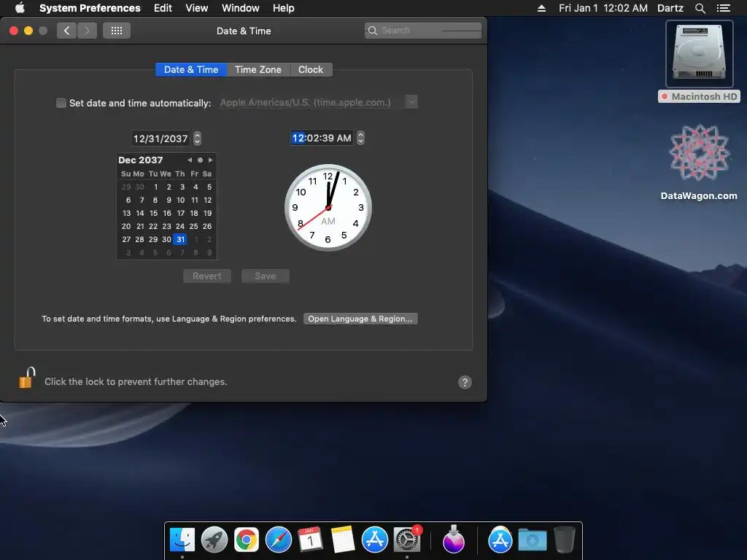Open the purple flask installer icon in Dock

point(454,540)
